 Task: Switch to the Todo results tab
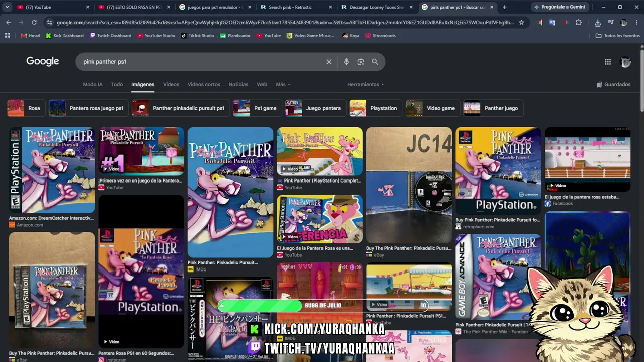click(x=117, y=84)
